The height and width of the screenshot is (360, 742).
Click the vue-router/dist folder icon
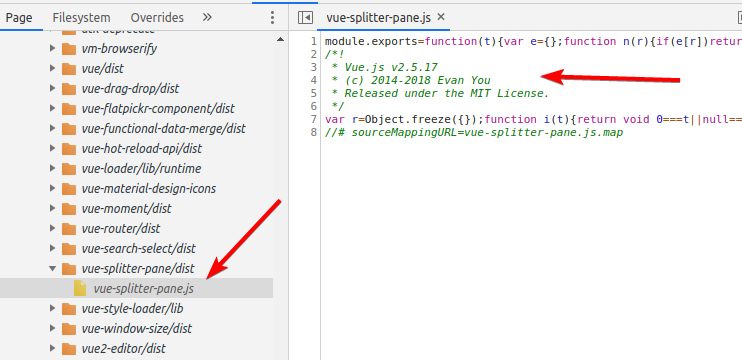pyautogui.click(x=69, y=228)
